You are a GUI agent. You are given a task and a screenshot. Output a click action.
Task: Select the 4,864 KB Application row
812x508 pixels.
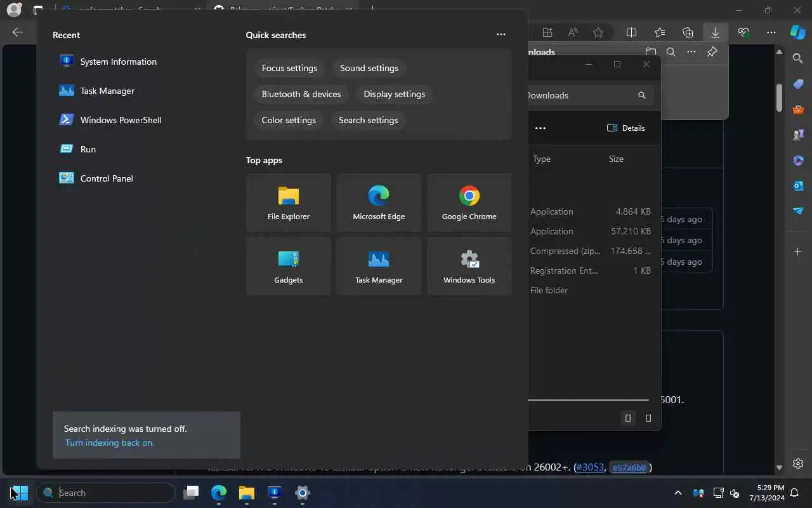591,211
